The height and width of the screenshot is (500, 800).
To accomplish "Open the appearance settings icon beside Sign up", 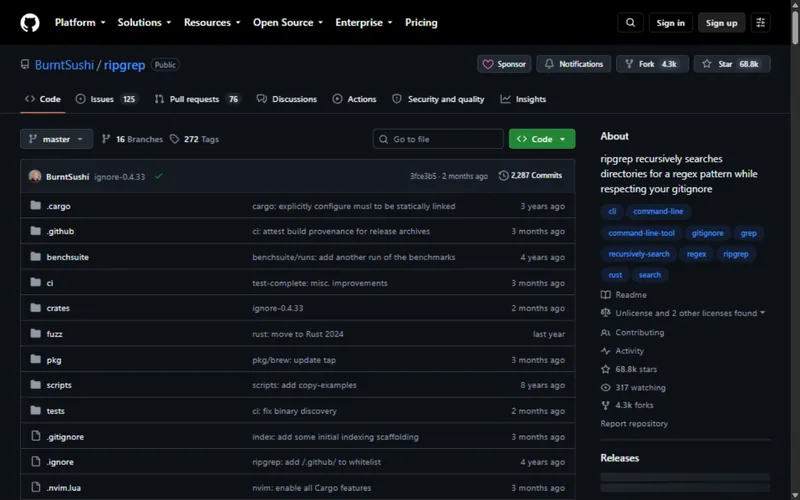I will [760, 23].
